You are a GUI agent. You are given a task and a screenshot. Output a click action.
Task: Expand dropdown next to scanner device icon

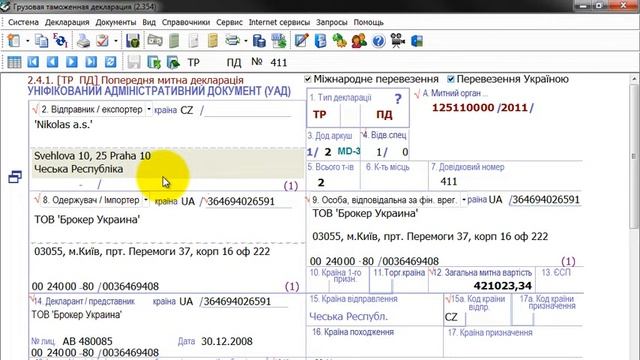(x=245, y=41)
